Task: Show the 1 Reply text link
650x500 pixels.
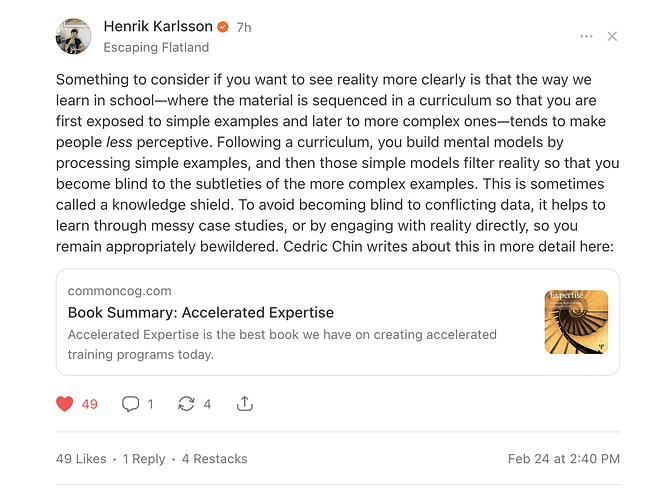Action: click(x=144, y=459)
